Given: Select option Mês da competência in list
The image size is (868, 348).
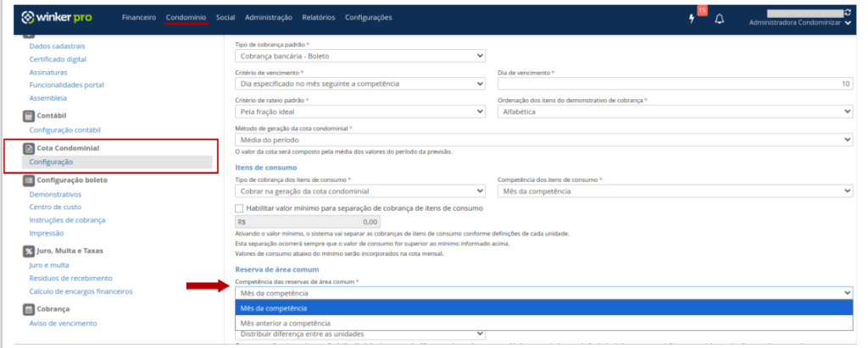Looking at the screenshot, I should [543, 308].
